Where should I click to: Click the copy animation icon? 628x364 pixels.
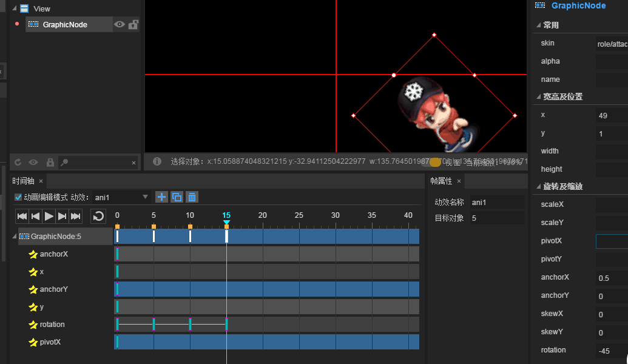177,197
